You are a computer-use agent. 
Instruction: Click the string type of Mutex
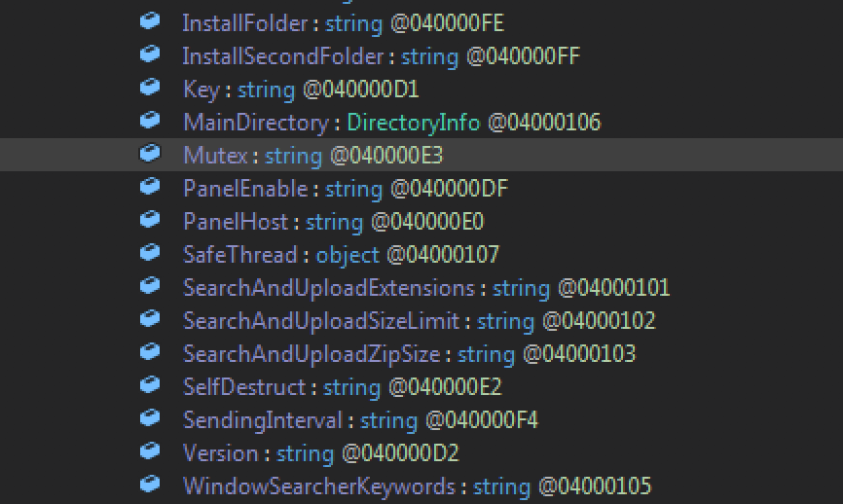tap(292, 156)
